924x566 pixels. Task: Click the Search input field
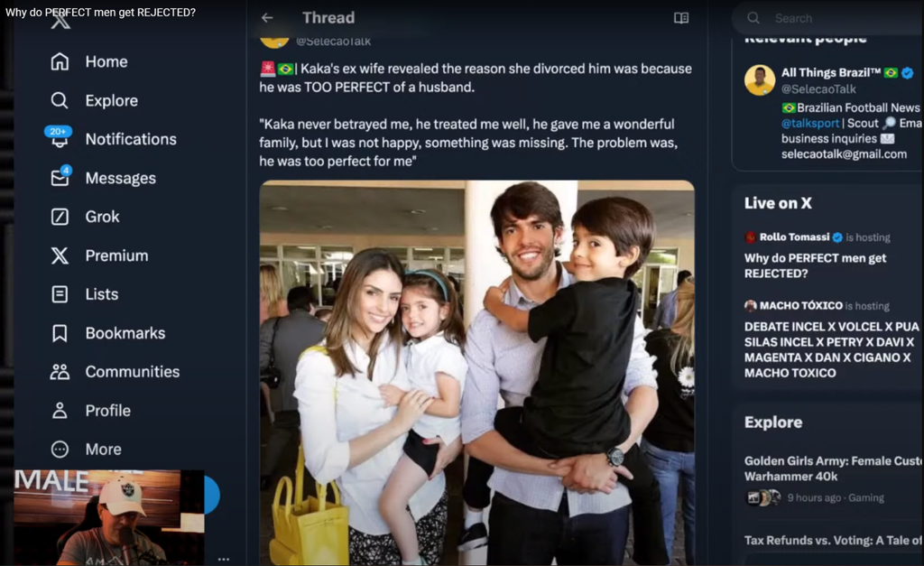[x=830, y=18]
